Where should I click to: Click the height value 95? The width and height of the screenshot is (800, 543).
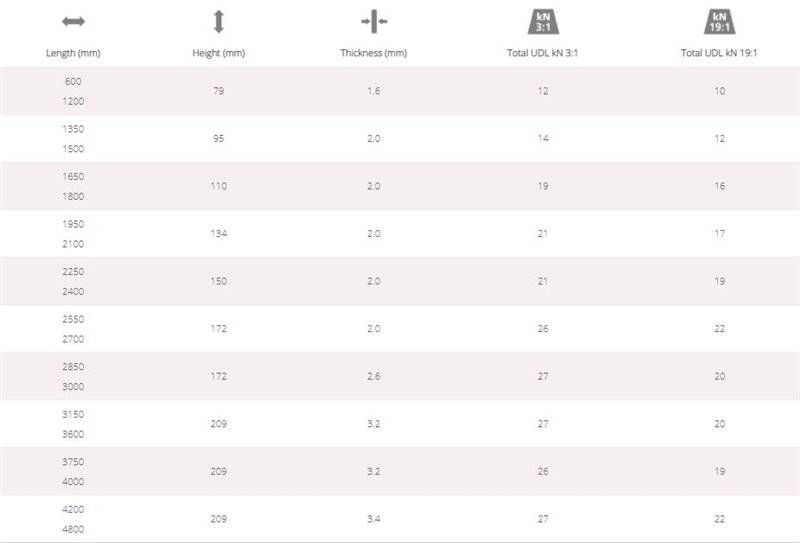point(218,138)
